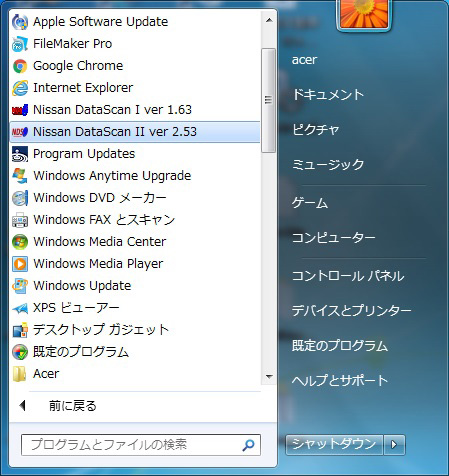Click the programs list scrollbar thumb
This screenshot has width=449, height=476.
click(269, 100)
